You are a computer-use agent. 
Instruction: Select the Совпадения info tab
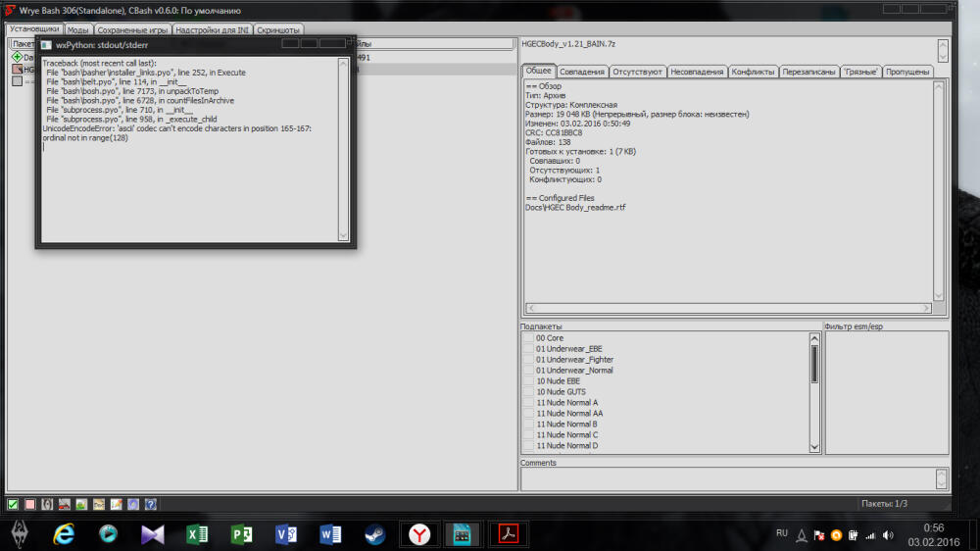click(582, 72)
